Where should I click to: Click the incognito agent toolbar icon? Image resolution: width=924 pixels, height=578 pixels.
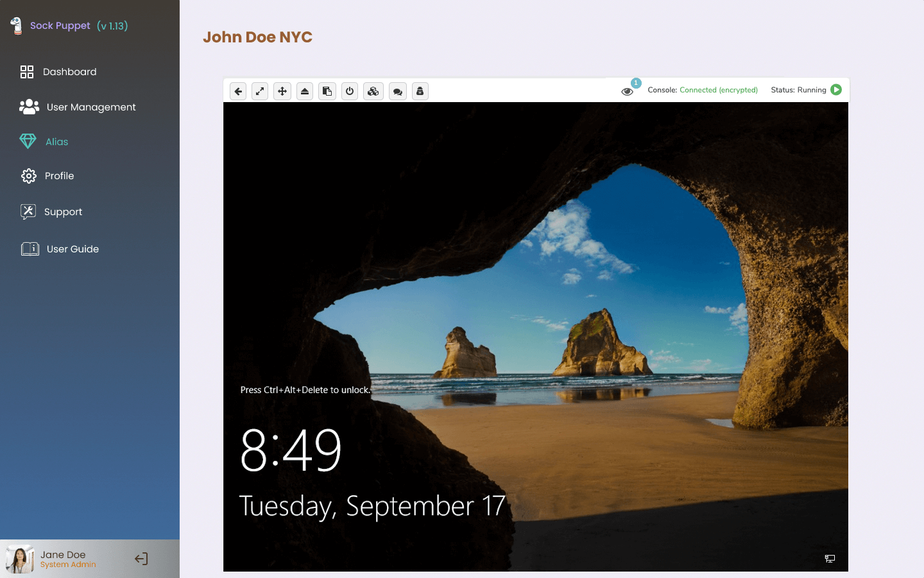pos(420,91)
